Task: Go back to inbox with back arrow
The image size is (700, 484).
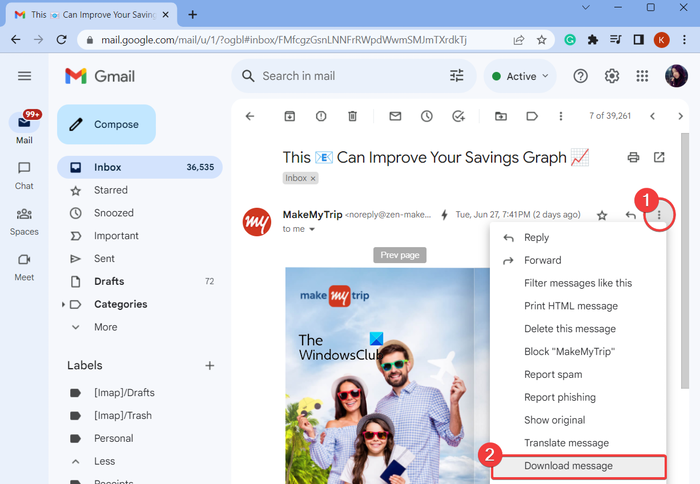Action: 250,117
